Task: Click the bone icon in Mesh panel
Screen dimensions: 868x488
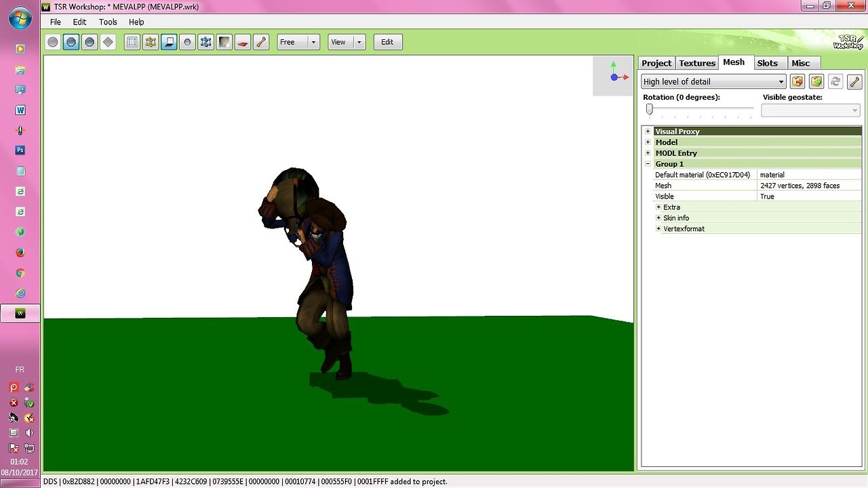Action: (854, 81)
